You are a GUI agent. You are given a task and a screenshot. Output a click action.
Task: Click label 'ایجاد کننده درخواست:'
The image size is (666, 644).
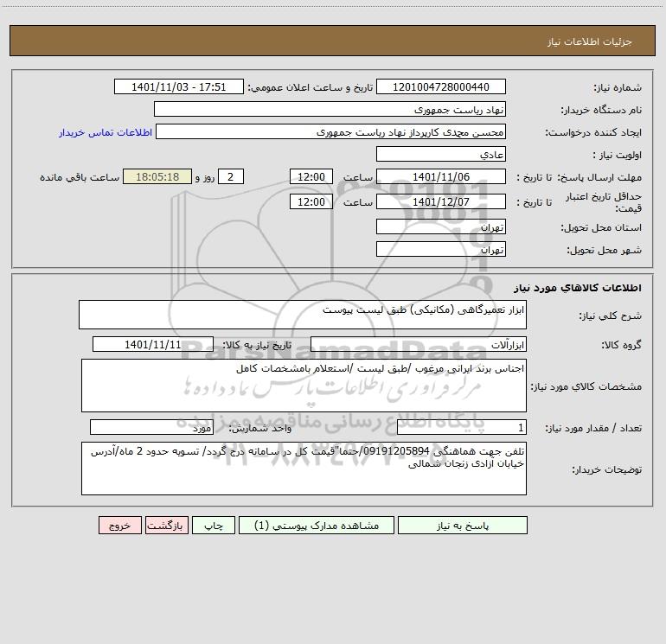[x=593, y=132]
